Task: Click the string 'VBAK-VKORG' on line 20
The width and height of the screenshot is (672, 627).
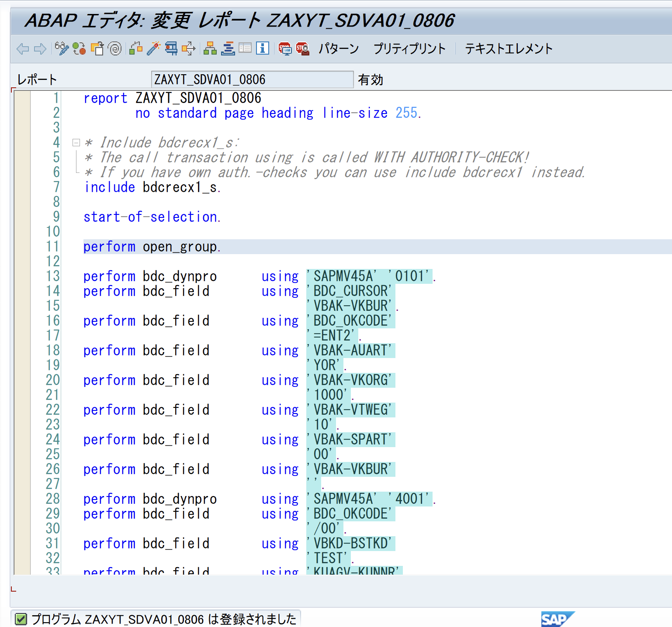Action: click(x=351, y=380)
